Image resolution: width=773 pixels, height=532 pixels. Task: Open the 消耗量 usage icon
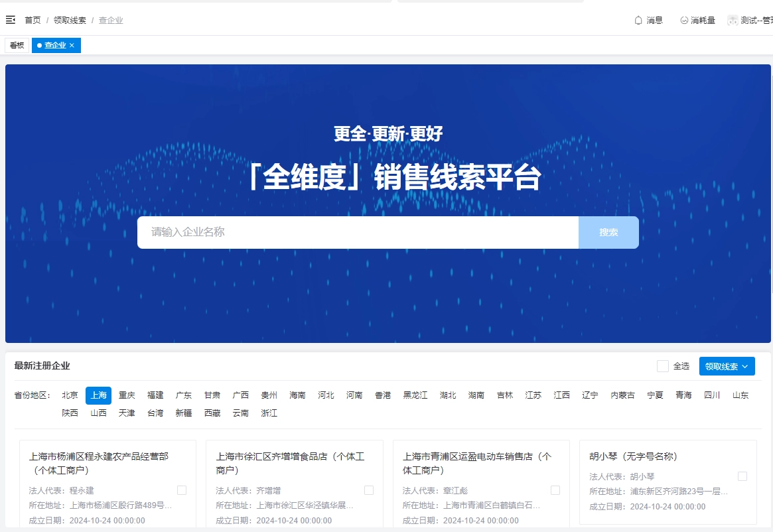pyautogui.click(x=684, y=20)
